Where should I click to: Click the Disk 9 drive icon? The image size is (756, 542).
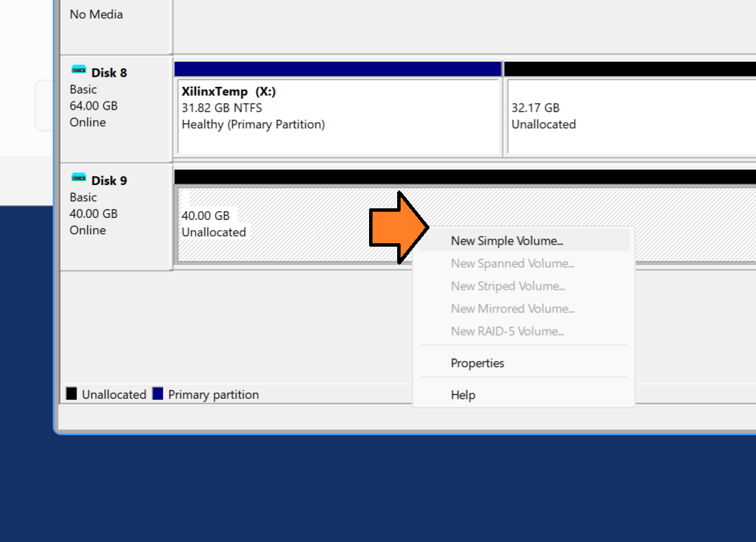pyautogui.click(x=79, y=177)
